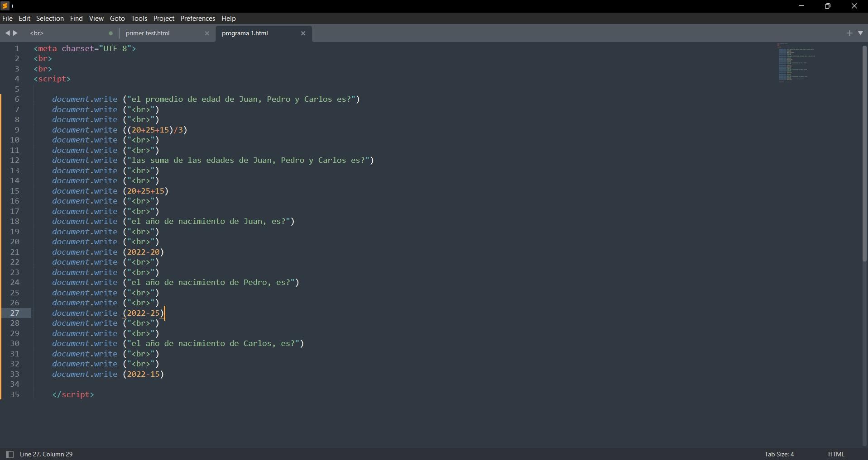This screenshot has width=868, height=460.
Task: Go to next tab with right arrow
Action: coord(15,33)
